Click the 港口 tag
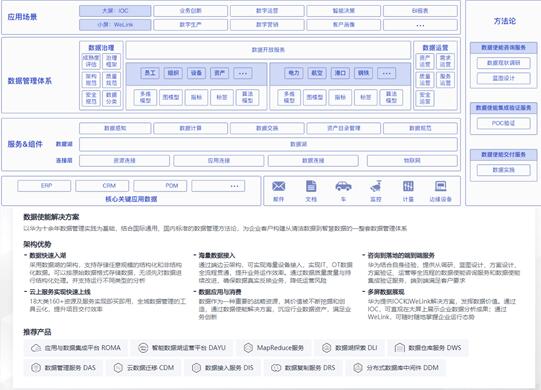The width and height of the screenshot is (541, 390). pyautogui.click(x=340, y=73)
